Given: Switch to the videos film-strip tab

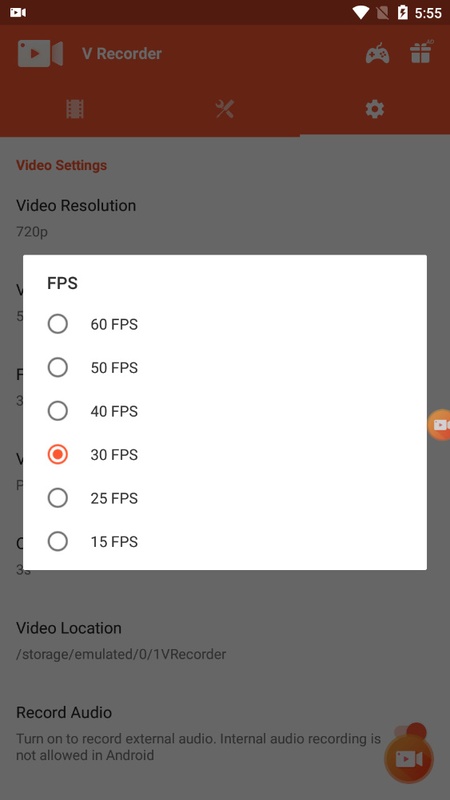Looking at the screenshot, I should [x=75, y=109].
